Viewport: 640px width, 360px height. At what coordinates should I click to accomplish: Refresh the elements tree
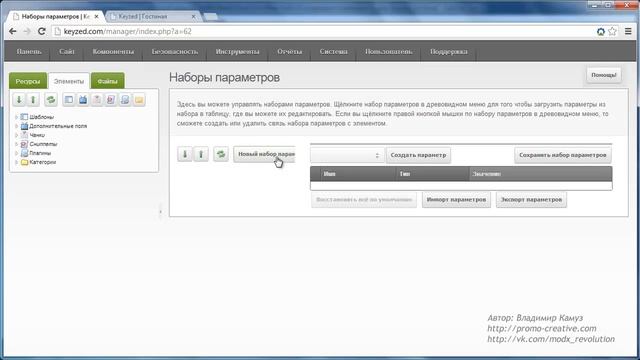coord(51,100)
